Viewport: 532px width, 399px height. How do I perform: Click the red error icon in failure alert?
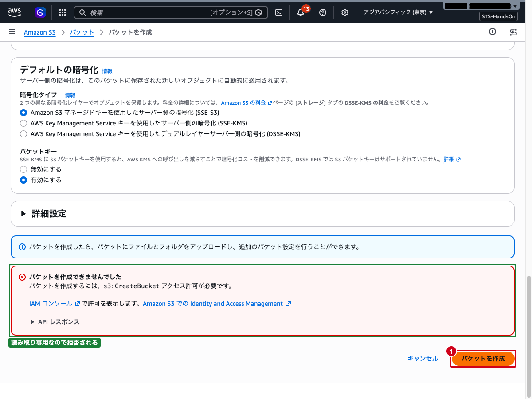click(x=22, y=277)
